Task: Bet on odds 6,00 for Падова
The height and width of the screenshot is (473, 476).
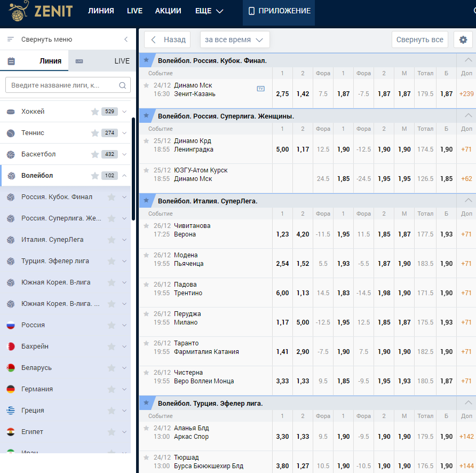Action: pyautogui.click(x=282, y=293)
